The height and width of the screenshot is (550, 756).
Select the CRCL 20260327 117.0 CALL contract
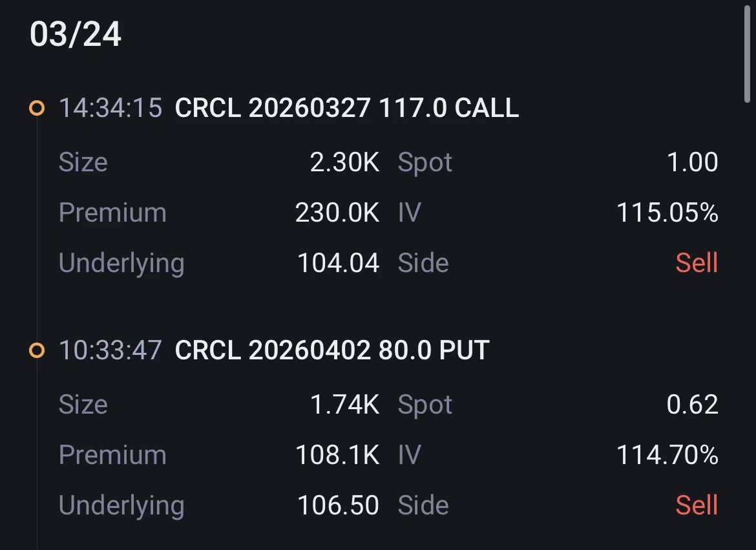tap(346, 108)
